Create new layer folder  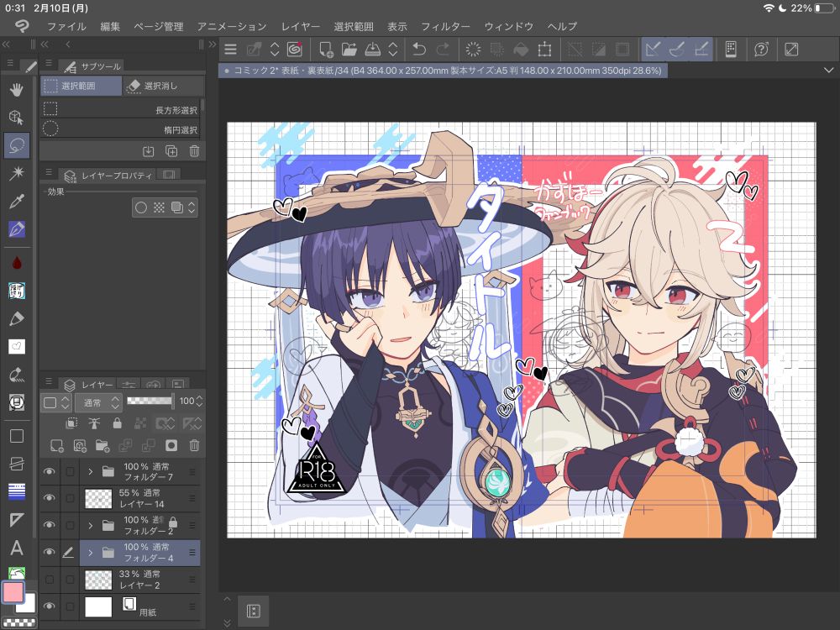coord(102,445)
